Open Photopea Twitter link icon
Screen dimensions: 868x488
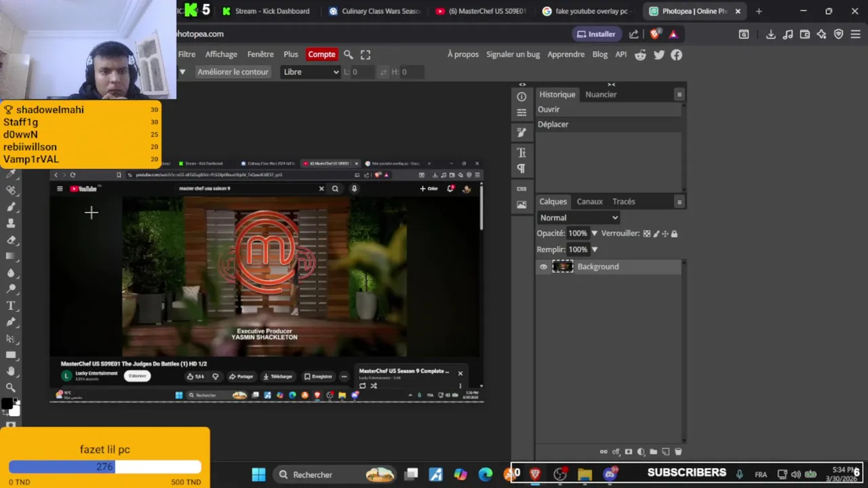[x=659, y=55]
